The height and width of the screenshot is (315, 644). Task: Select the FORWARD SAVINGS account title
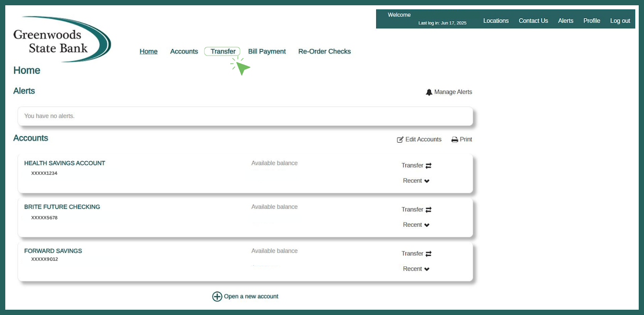pos(53,251)
